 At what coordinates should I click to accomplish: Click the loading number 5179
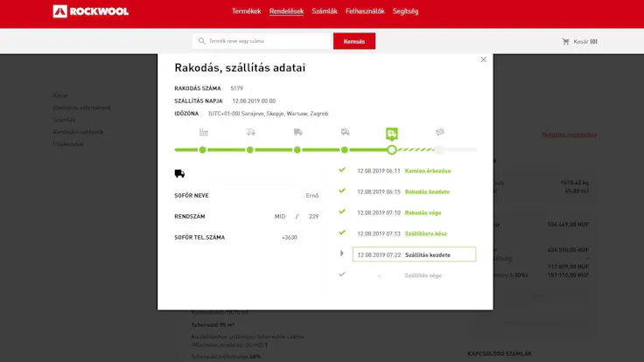coord(236,88)
